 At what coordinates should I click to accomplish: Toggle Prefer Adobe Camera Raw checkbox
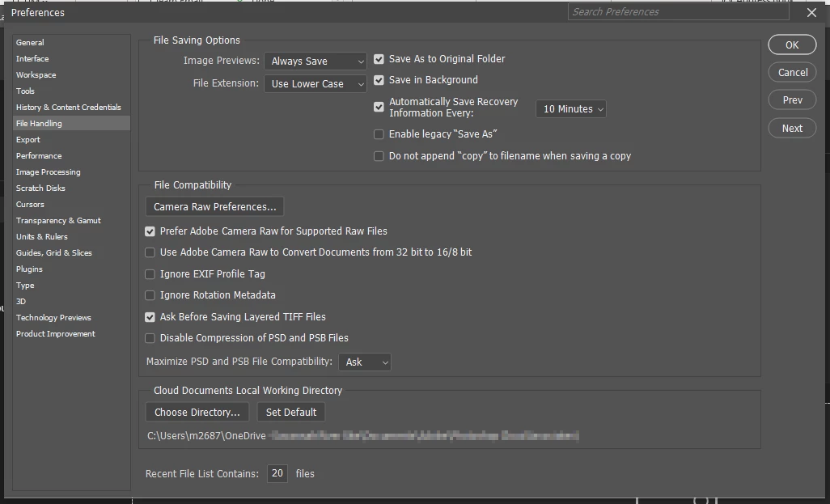(150, 231)
